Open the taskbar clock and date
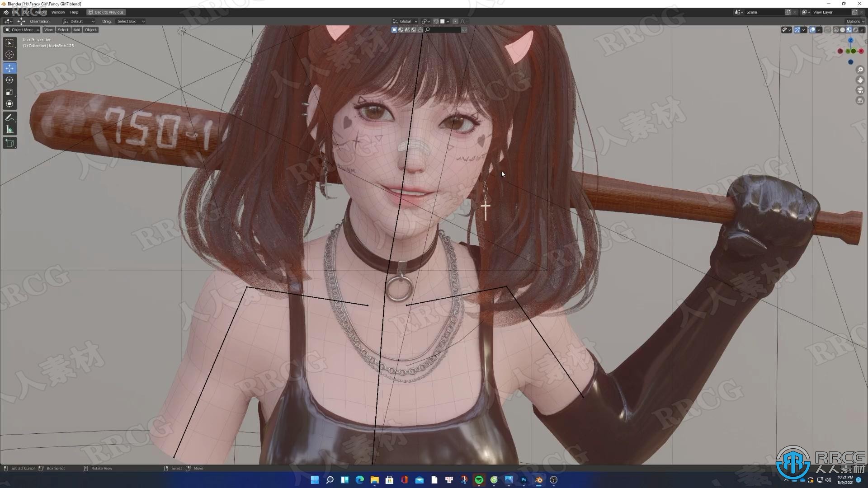This screenshot has height=488, width=868. [845, 480]
